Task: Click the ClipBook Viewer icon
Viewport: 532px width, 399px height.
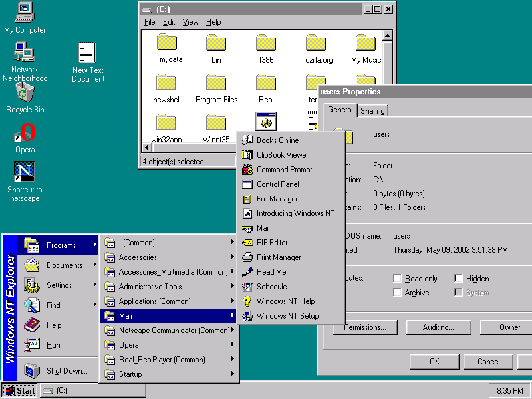Action: 247,155
